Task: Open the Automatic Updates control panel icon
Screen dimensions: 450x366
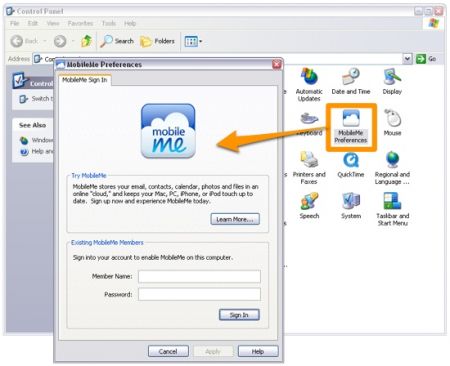Action: (309, 85)
